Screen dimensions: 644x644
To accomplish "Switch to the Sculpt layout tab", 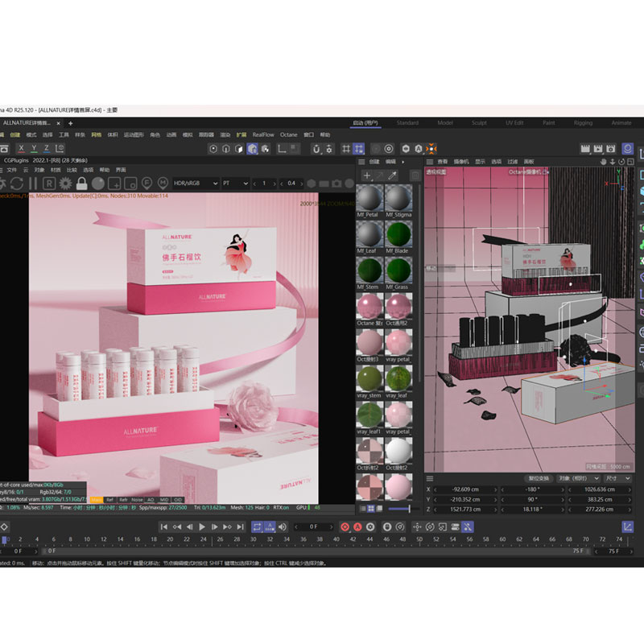I will tap(479, 123).
